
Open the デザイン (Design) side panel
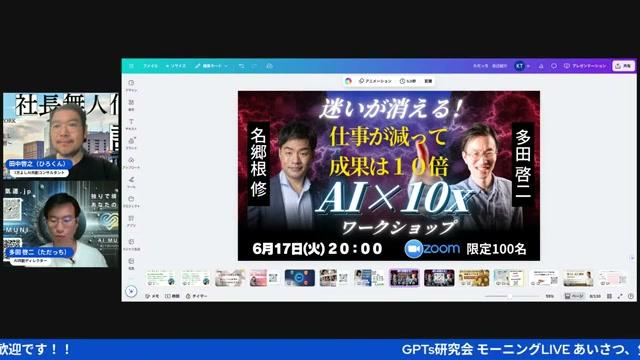point(131,85)
